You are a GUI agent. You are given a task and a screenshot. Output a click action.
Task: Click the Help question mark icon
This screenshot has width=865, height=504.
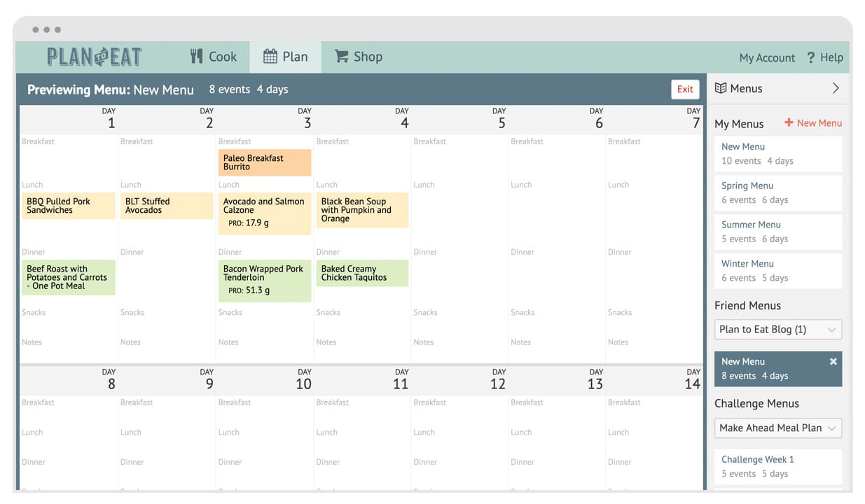pos(810,57)
